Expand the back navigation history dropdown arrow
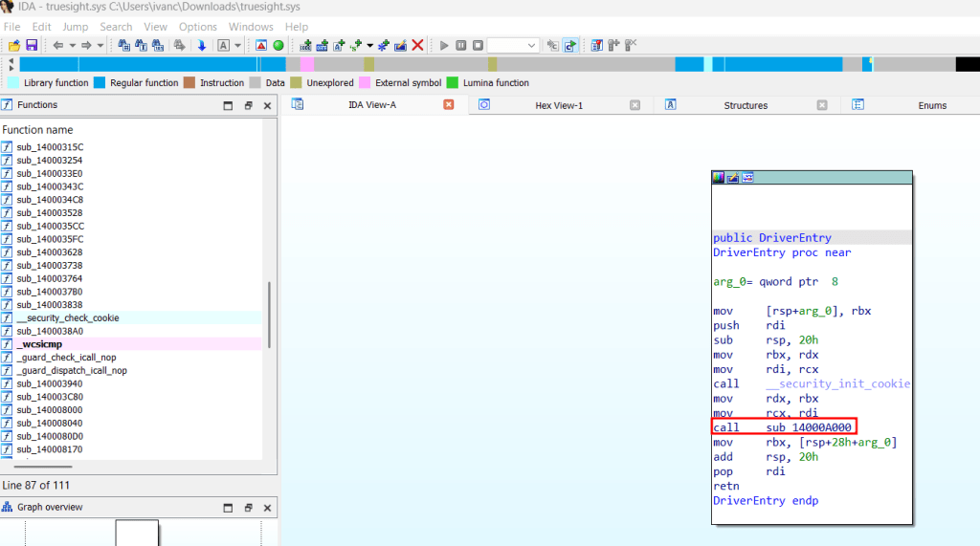This screenshot has width=980, height=546. coord(72,45)
